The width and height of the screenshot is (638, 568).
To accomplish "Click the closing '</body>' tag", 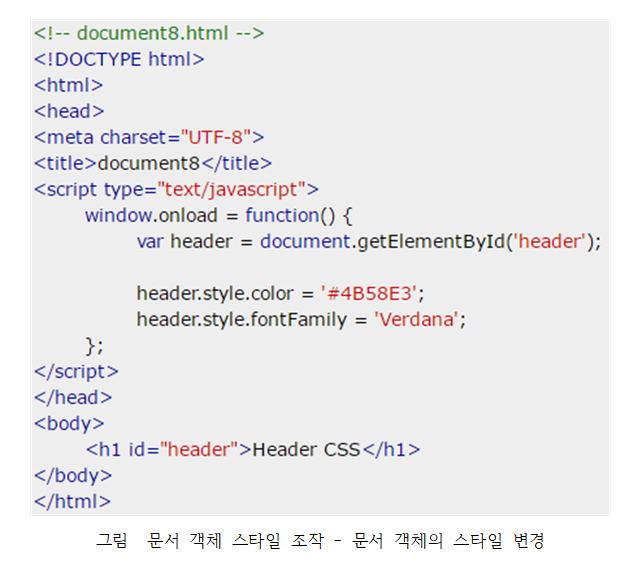I will click(x=73, y=476).
